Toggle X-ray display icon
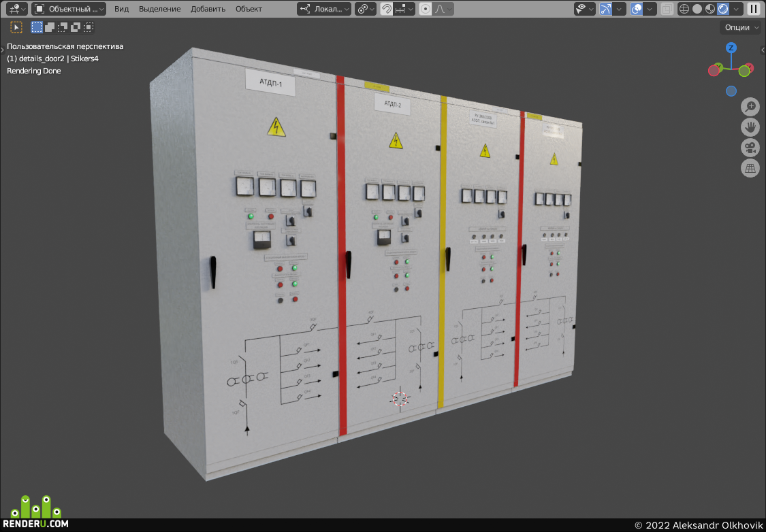The width and height of the screenshot is (766, 532). [x=667, y=9]
